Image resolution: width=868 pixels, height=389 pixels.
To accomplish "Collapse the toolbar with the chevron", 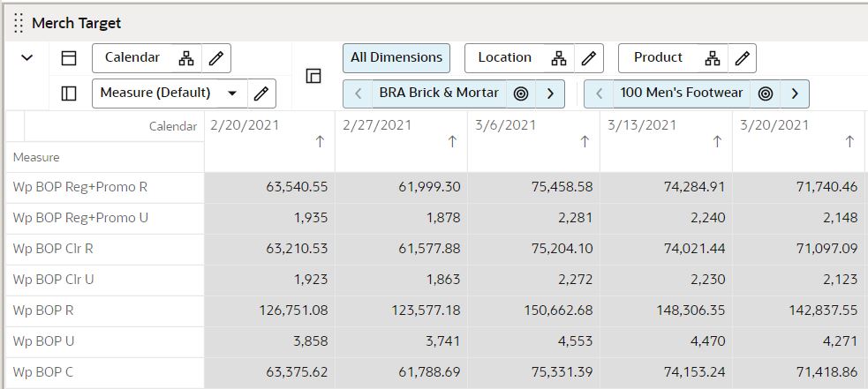I will 26,57.
